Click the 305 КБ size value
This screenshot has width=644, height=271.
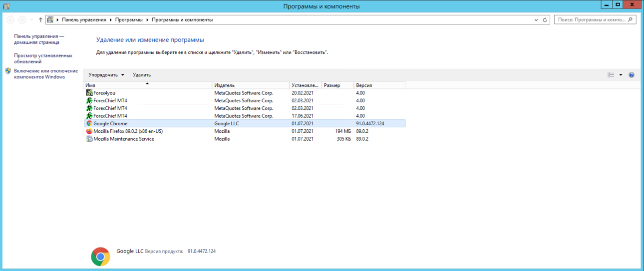click(x=344, y=139)
